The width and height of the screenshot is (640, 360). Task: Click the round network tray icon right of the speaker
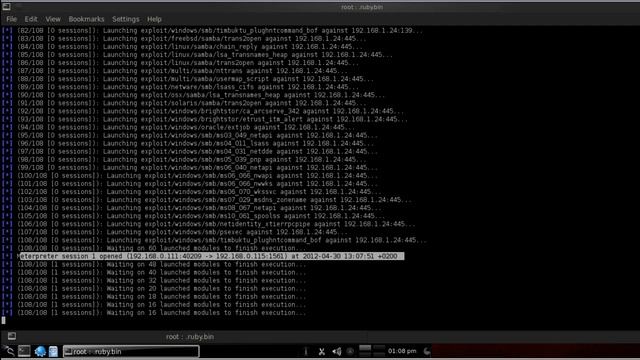coord(350,351)
